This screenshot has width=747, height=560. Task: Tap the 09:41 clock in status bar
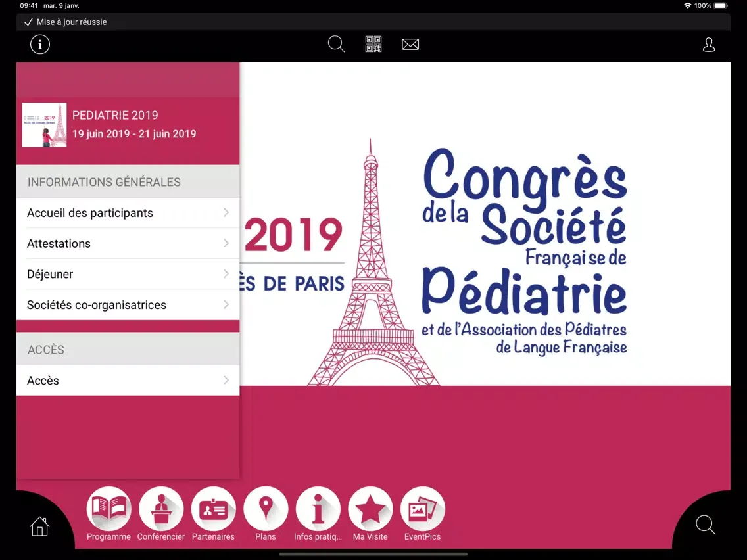[x=28, y=6]
